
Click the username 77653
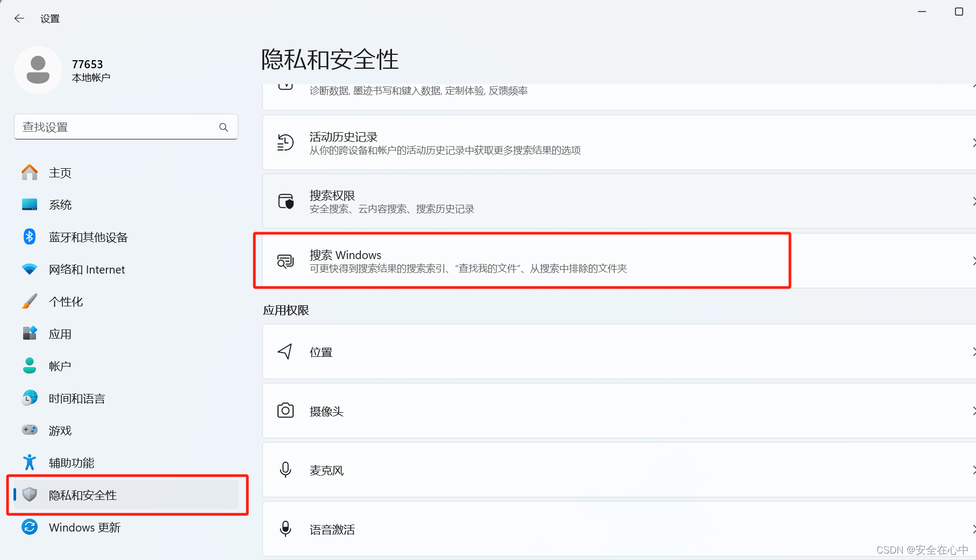[x=87, y=64]
